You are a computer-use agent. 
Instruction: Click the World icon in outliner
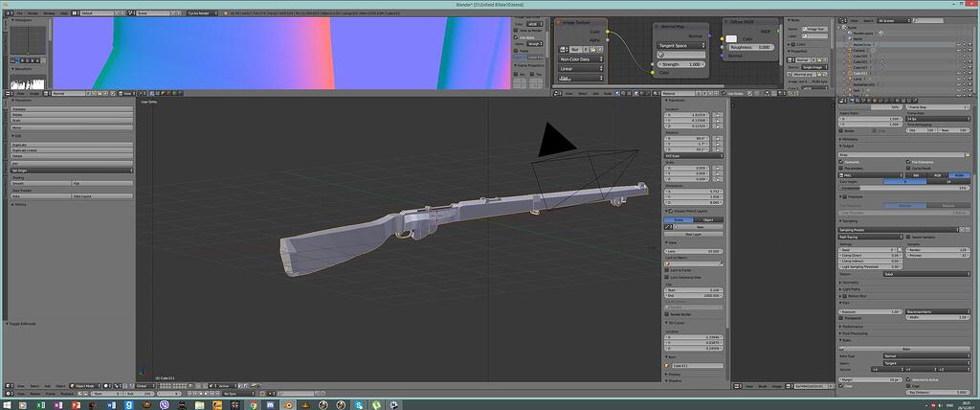point(850,39)
